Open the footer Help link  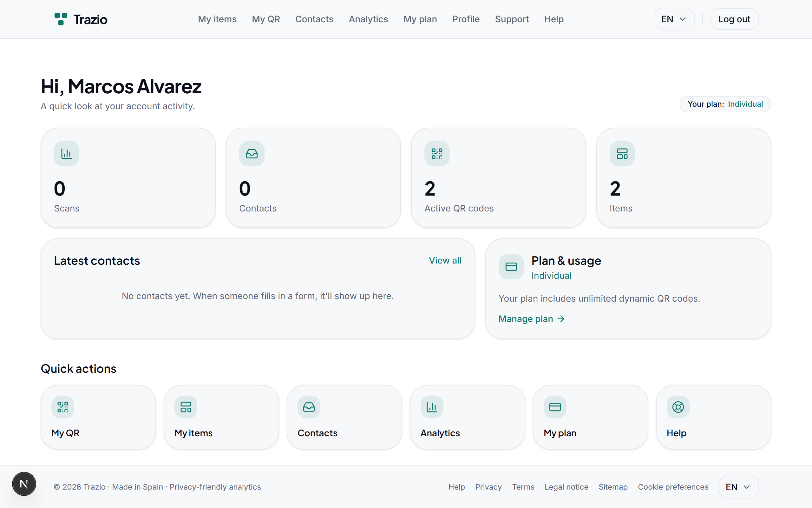(456, 487)
